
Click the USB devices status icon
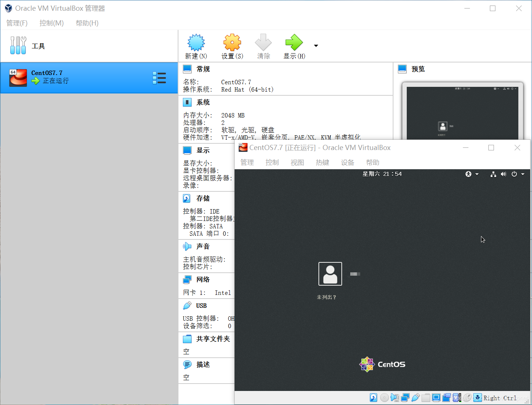point(415,398)
